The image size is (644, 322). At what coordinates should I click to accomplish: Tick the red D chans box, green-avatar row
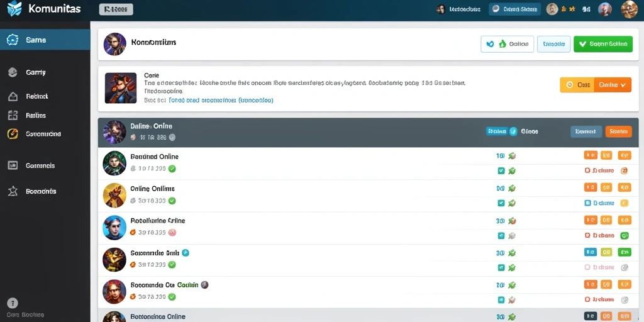point(587,170)
